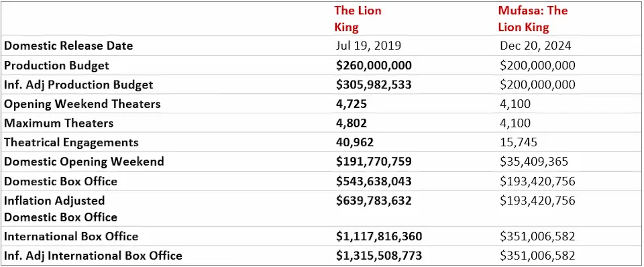The width and height of the screenshot is (644, 267).
Task: Click 'Mufasa: The Lion King' column header
Action: tap(533, 19)
